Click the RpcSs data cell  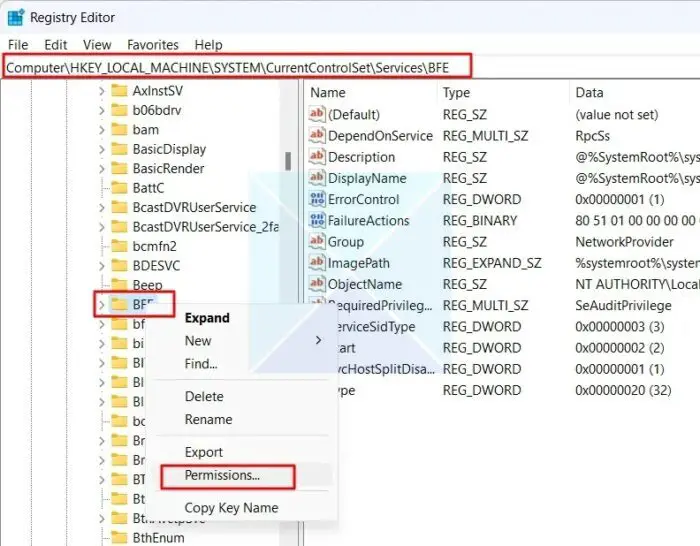[x=592, y=136]
